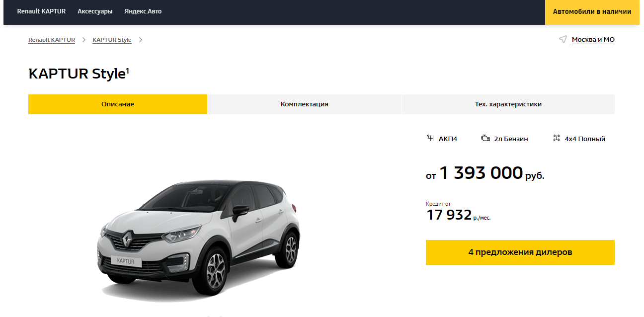This screenshot has height=317, width=644.
Task: Follow the KAPTUR Style breadcrumb link
Action: click(112, 40)
